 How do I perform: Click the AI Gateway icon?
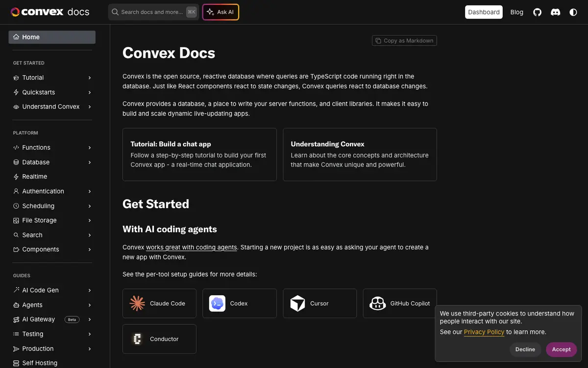(16, 319)
